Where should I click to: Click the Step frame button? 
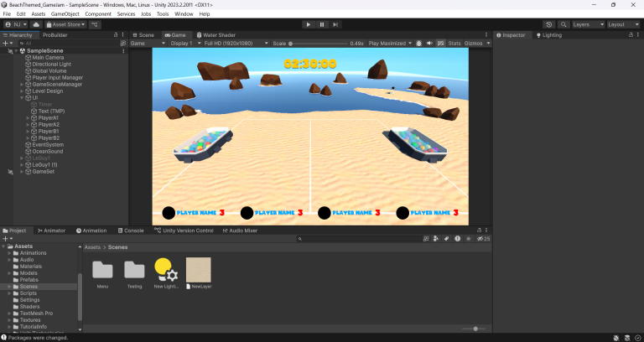coord(335,24)
